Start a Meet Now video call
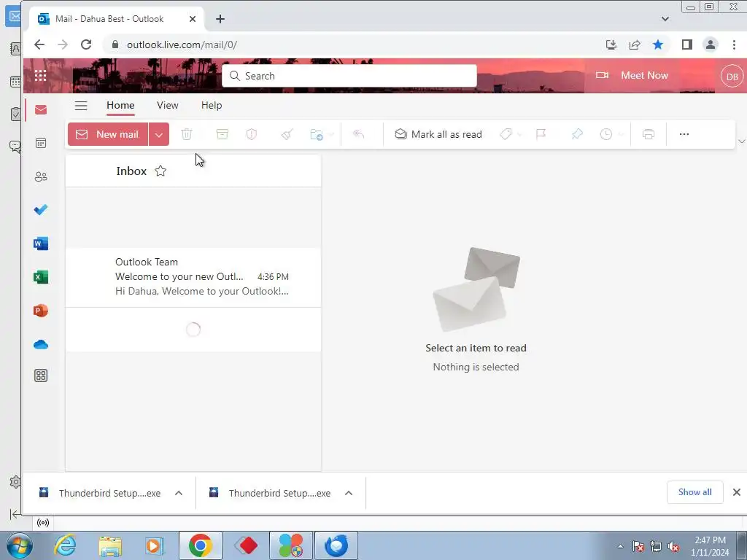The height and width of the screenshot is (560, 747). [x=632, y=75]
